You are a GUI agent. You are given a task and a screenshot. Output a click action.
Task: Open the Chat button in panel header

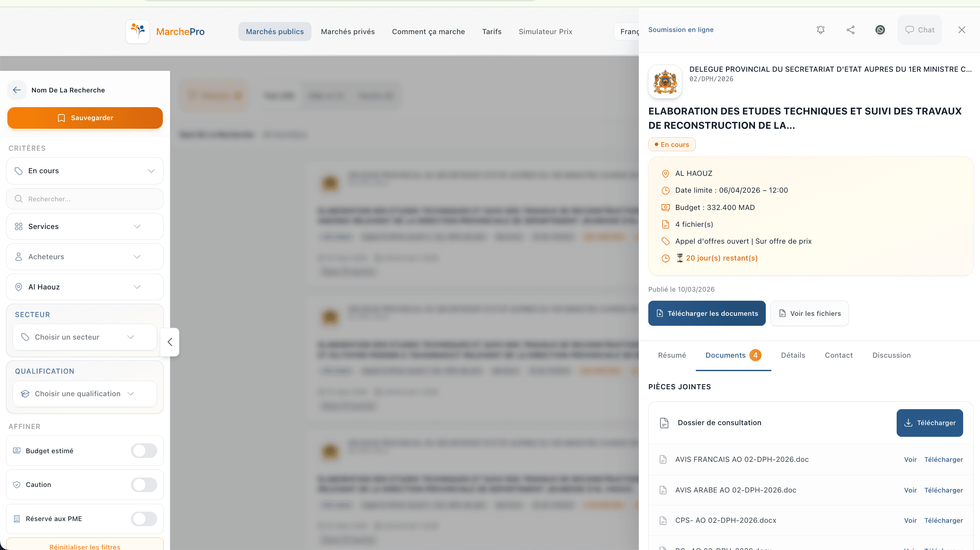point(920,30)
